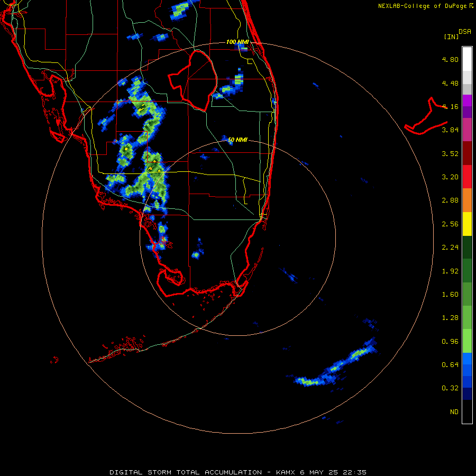Click the 2.56 legend value
Image resolution: width=476 pixels, height=476 pixels.
tap(450, 224)
